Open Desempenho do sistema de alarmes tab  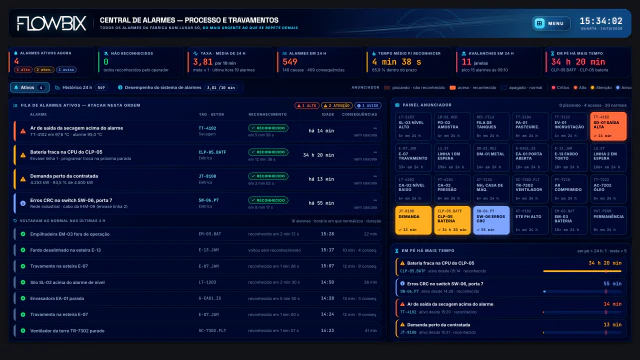coord(178,87)
